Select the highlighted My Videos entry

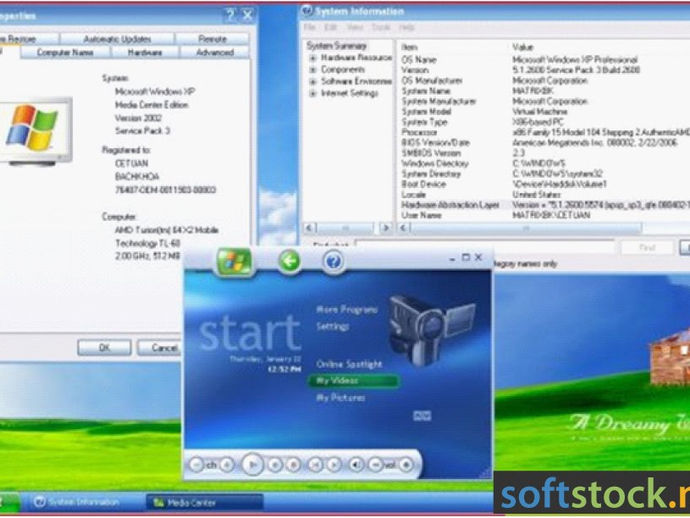pos(354,381)
